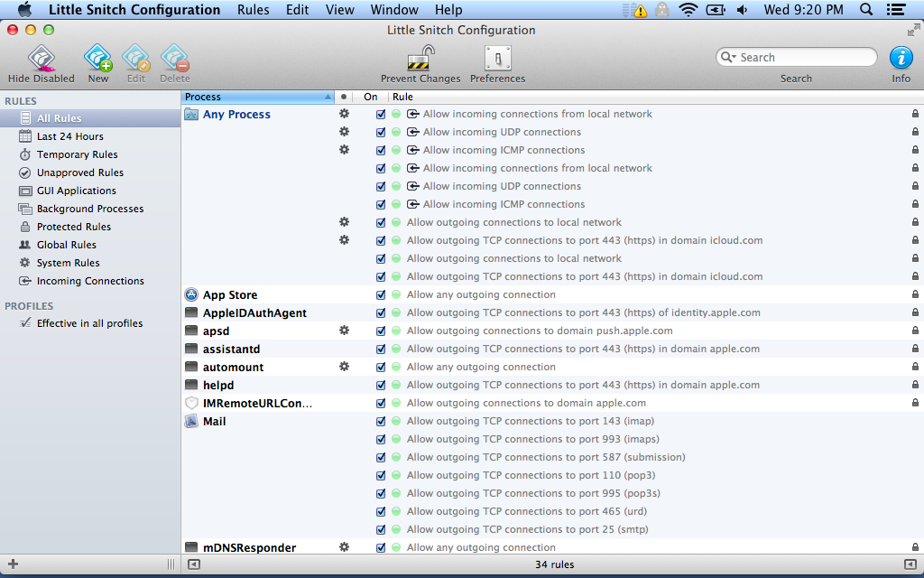Toggle the automount rule checkbox

tap(381, 367)
